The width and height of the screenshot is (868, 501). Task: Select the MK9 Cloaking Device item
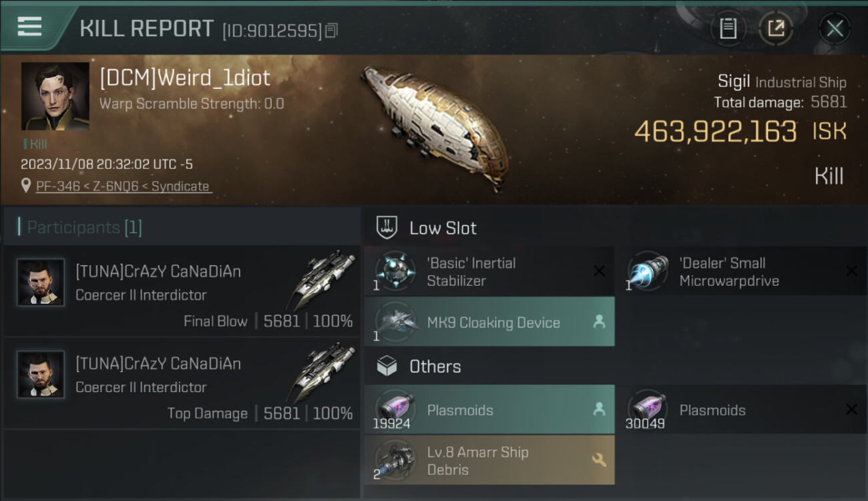[x=489, y=322]
